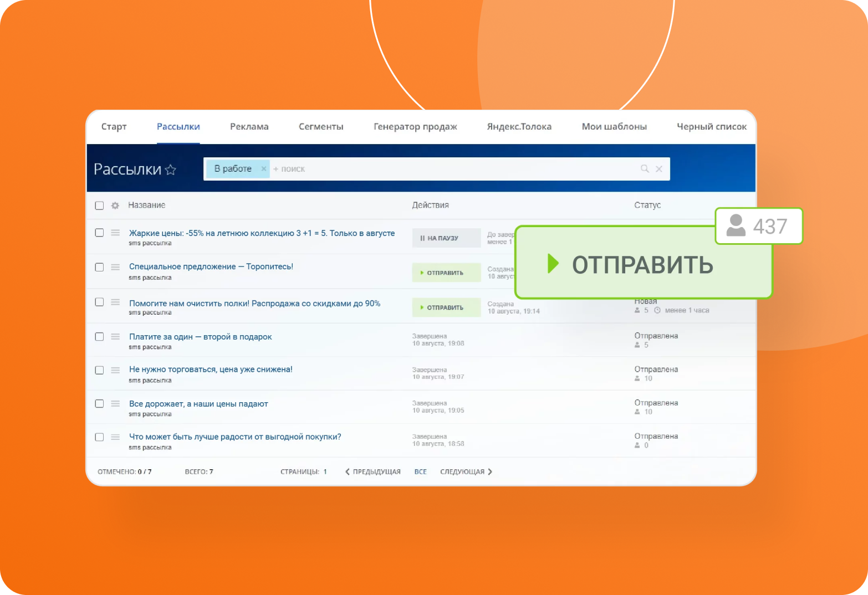
Task: Toggle the select-all checkbox in table header
Action: pyautogui.click(x=99, y=206)
